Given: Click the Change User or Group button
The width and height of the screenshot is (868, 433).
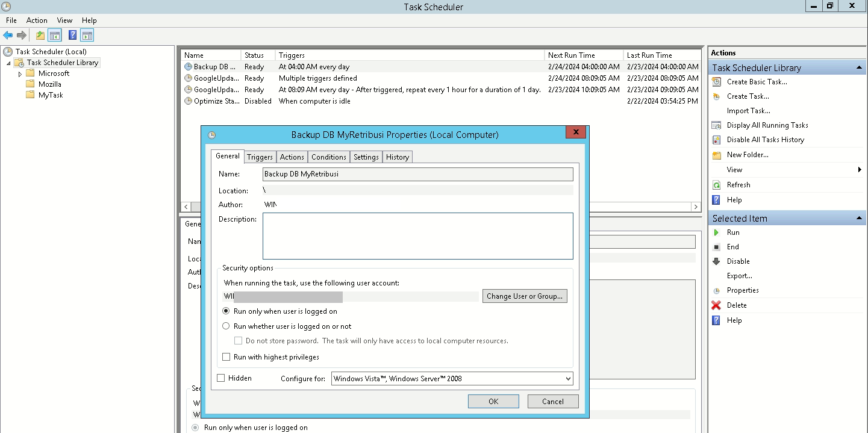Looking at the screenshot, I should (524, 296).
